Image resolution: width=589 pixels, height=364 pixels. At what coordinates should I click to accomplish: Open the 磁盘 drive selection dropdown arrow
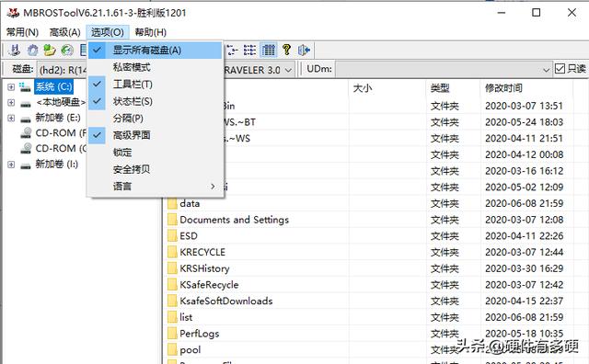click(x=288, y=70)
